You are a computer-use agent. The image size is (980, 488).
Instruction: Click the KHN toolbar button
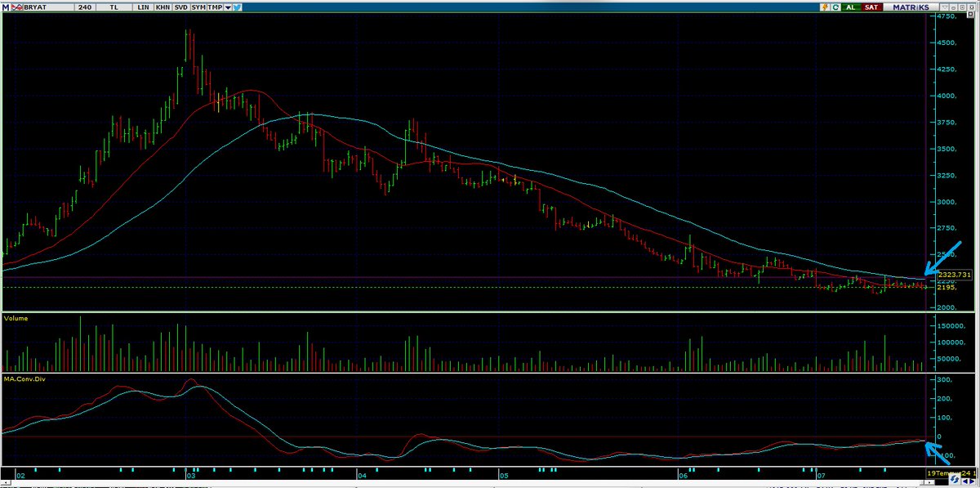pyautogui.click(x=163, y=7)
